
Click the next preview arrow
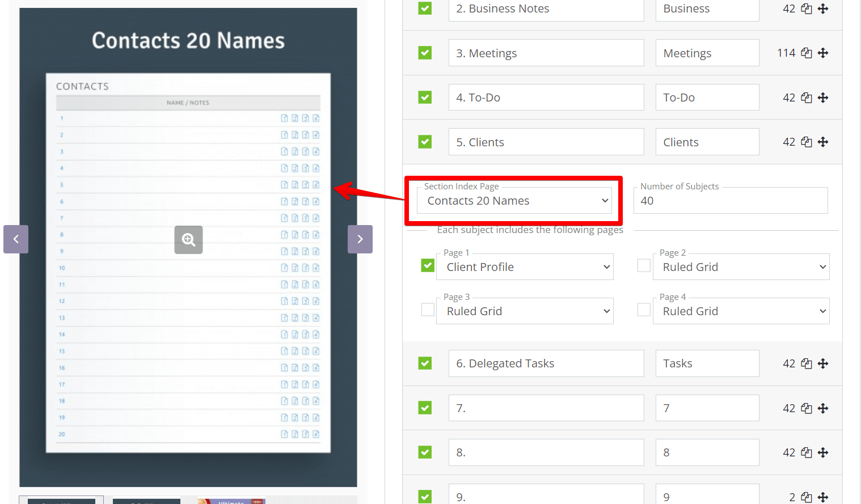360,239
